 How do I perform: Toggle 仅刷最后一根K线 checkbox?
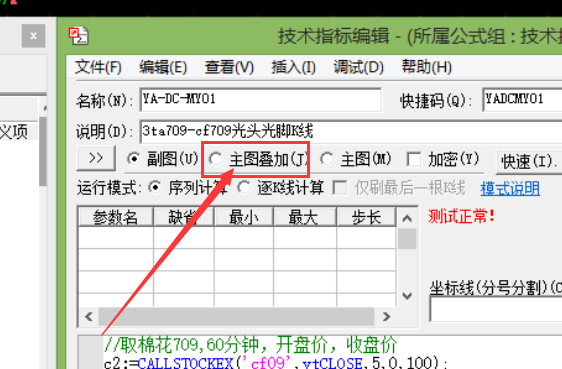coord(339,188)
